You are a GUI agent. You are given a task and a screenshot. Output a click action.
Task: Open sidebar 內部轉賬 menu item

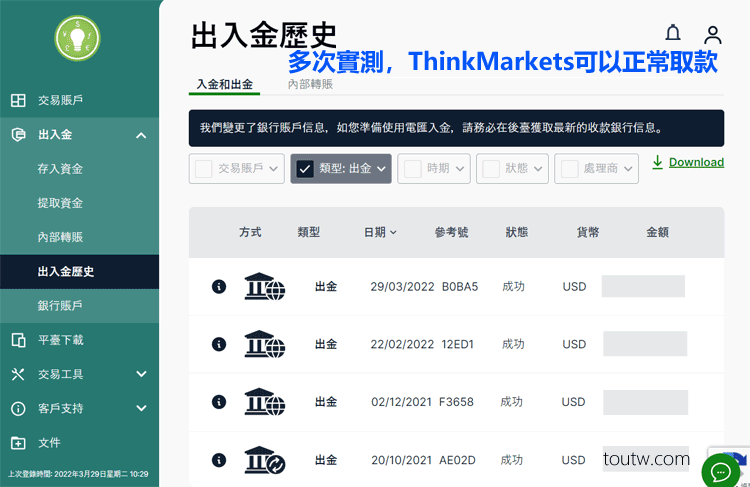[60, 237]
